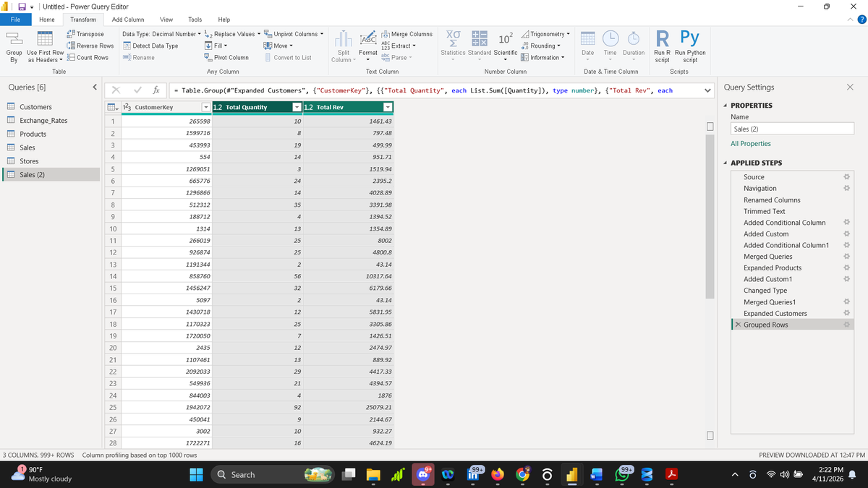Image resolution: width=868 pixels, height=488 pixels.
Task: Click Detect Data Type button
Action: tap(150, 46)
